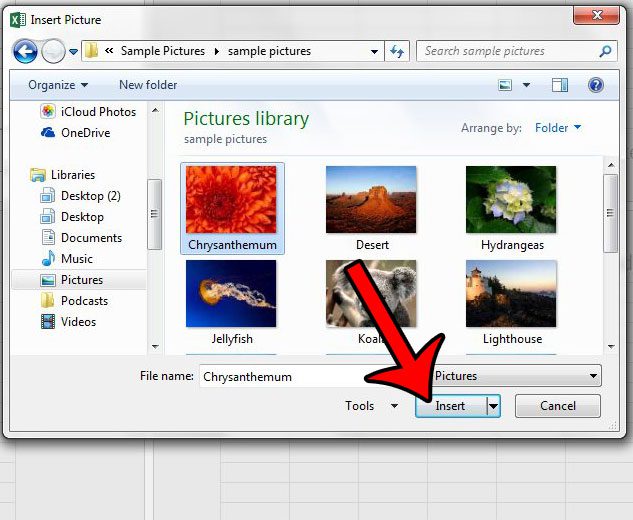The image size is (633, 520).
Task: Open the Organize menu
Action: 58,85
